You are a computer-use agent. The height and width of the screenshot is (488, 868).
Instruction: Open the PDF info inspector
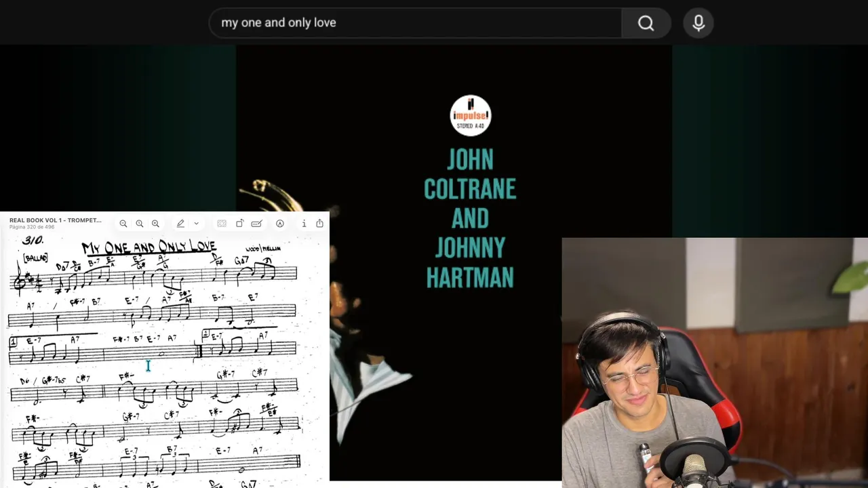click(x=304, y=224)
